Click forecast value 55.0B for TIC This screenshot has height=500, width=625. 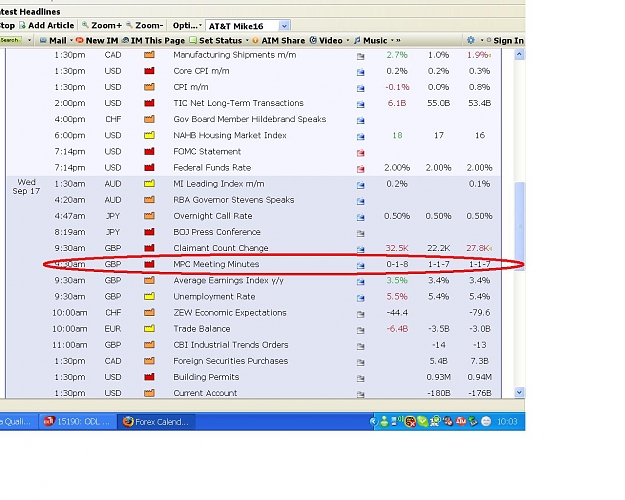[438, 103]
